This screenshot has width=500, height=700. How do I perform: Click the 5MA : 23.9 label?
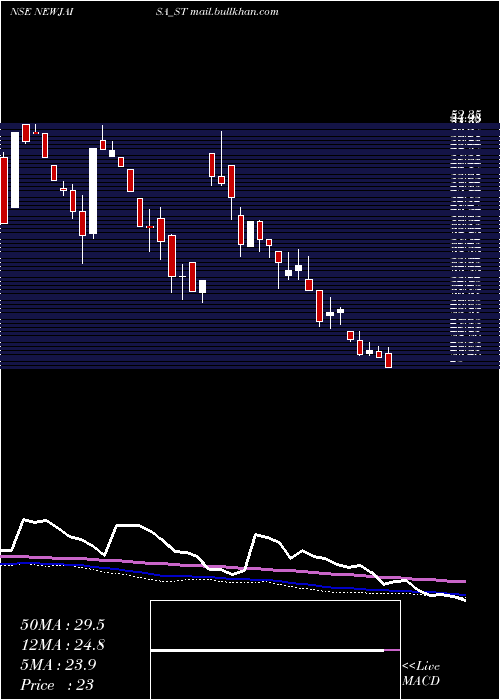click(x=58, y=665)
